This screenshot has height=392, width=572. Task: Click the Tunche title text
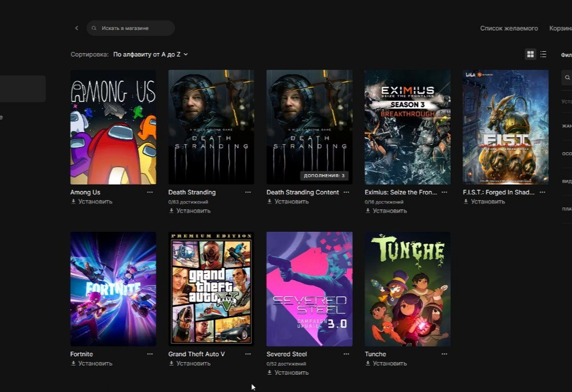(x=375, y=354)
